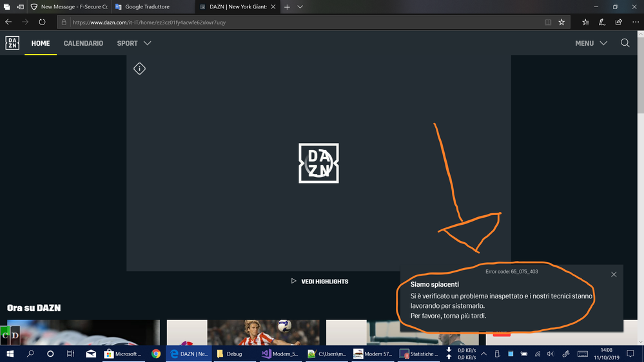Click the error code 65_075_403 text

512,272
